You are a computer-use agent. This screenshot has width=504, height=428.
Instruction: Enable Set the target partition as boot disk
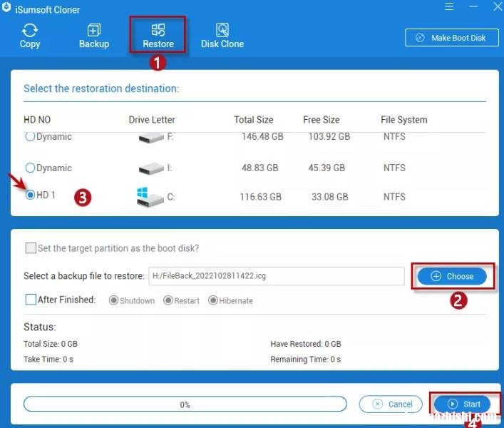[x=31, y=248]
